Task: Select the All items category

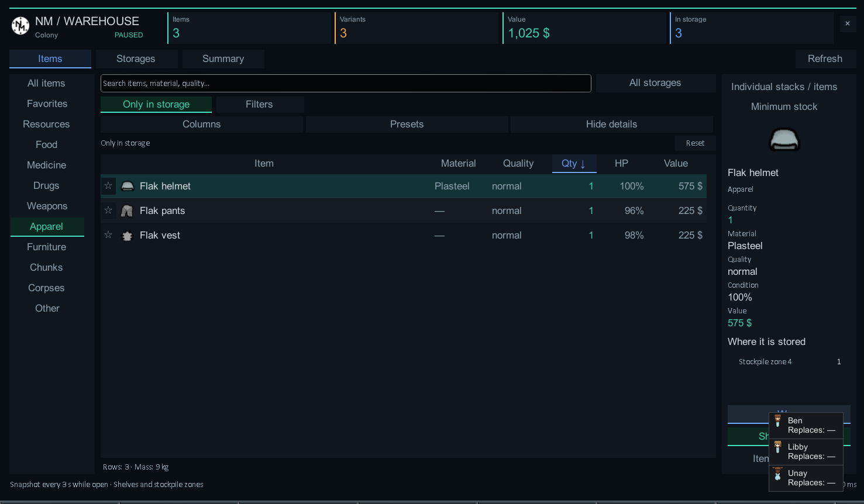Action: click(47, 83)
